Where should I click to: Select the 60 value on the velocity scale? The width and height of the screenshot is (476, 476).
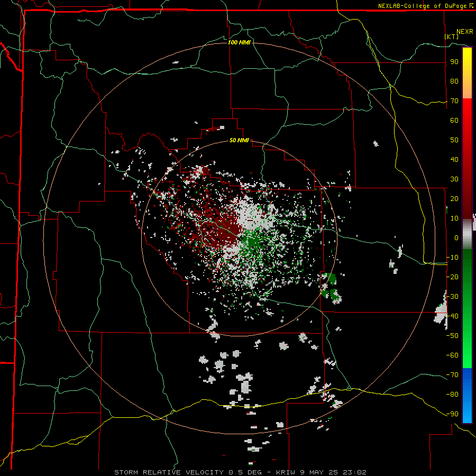click(x=454, y=120)
